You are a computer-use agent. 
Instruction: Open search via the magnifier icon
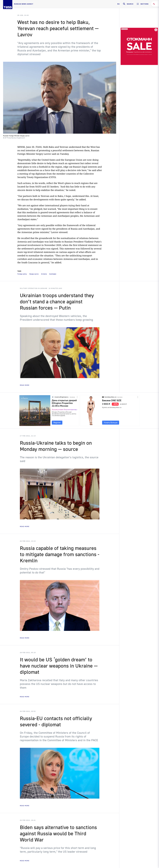[x=124, y=4]
